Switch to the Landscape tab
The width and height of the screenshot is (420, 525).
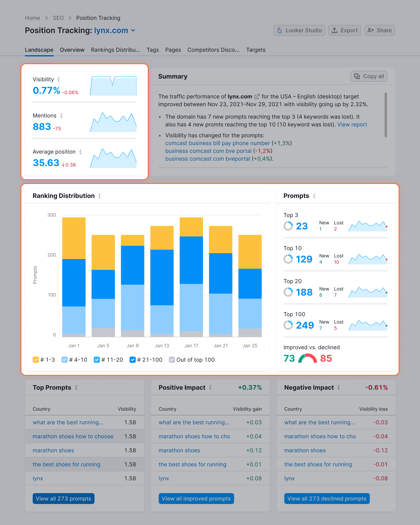tap(39, 50)
